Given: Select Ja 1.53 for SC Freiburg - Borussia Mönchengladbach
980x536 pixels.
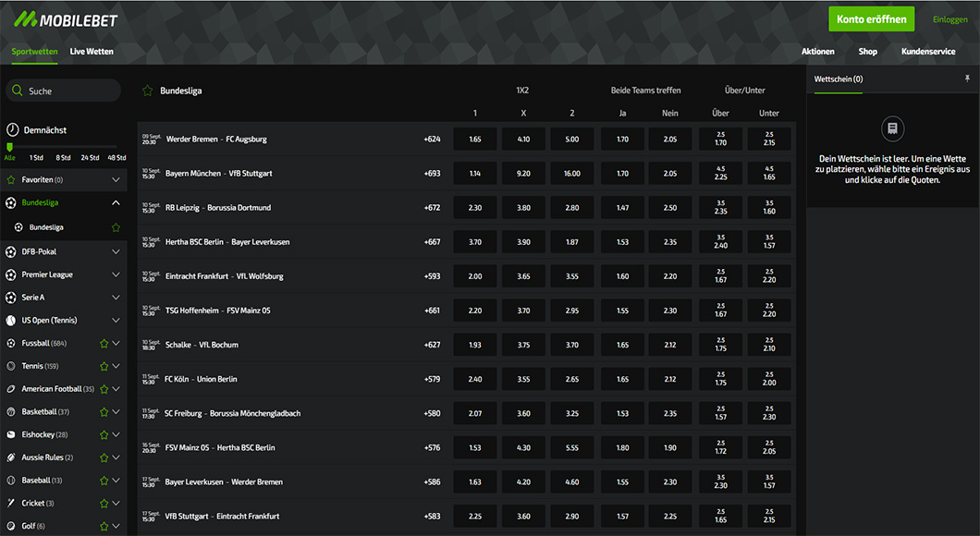Looking at the screenshot, I should click(x=622, y=414).
